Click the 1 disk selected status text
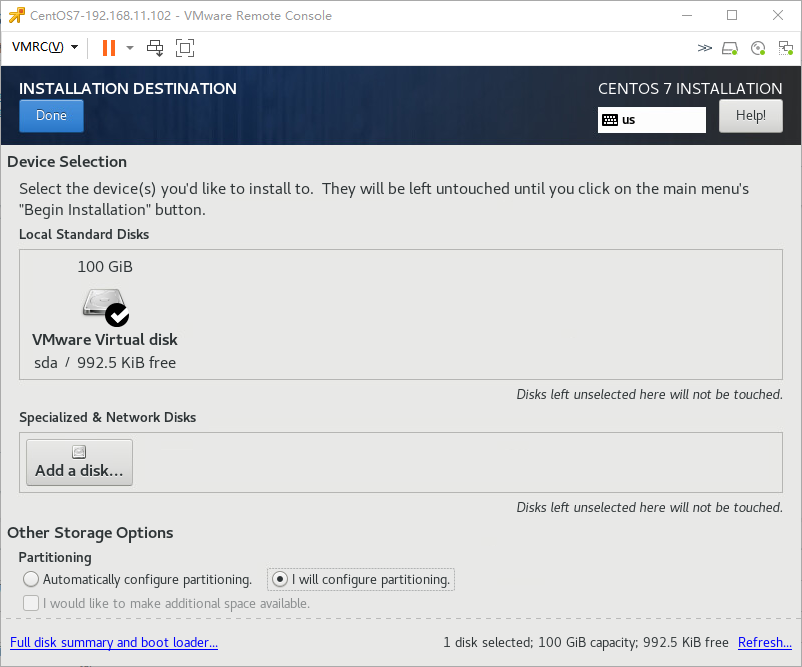Screen dimensions: 802x667 tap(586, 642)
